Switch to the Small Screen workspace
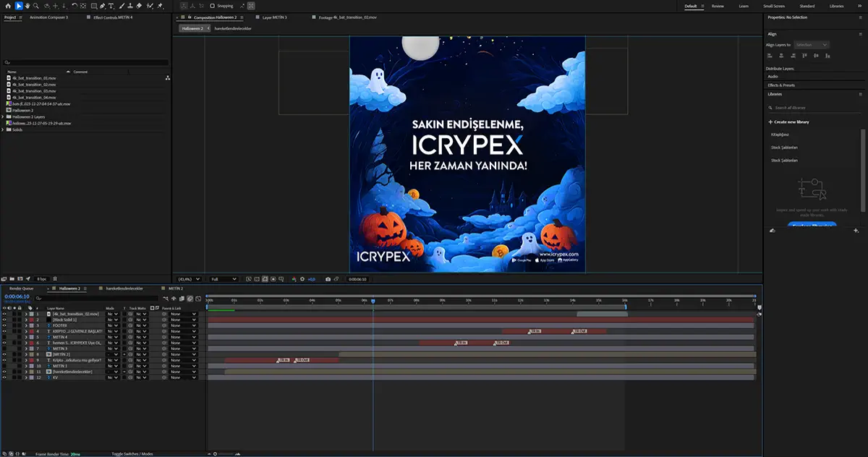 (x=773, y=6)
